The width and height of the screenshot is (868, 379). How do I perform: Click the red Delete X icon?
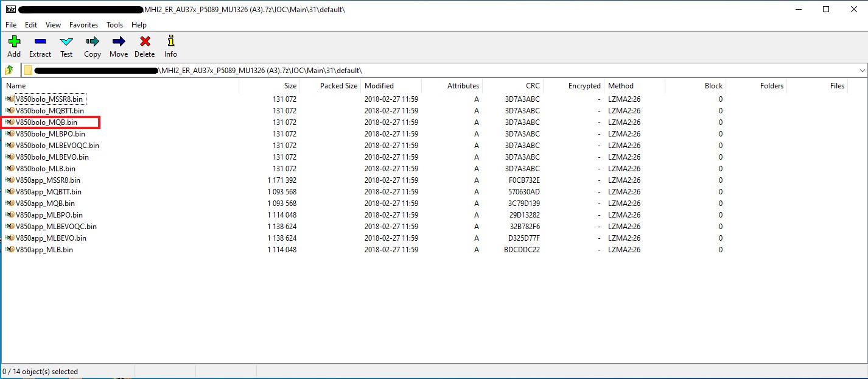pyautogui.click(x=145, y=41)
